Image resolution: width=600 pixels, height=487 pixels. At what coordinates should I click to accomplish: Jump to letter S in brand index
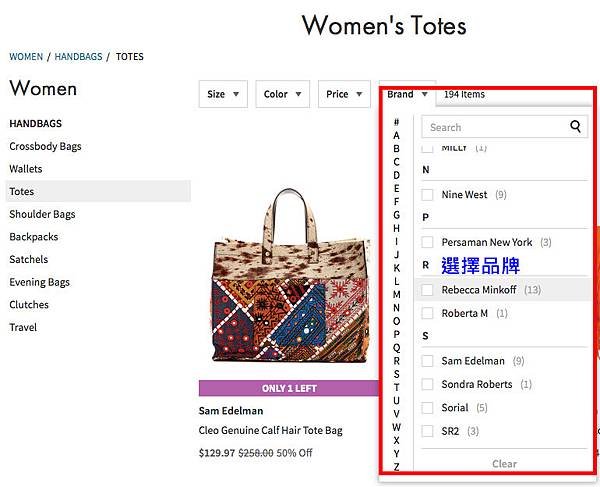pos(396,374)
